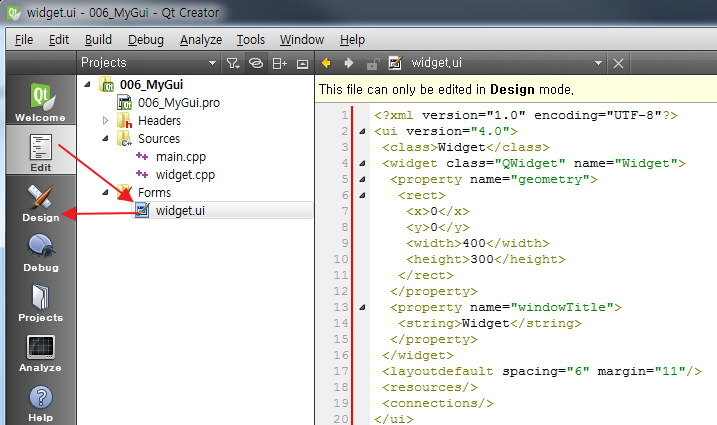Go forward with right arrow
The width and height of the screenshot is (717, 425).
click(x=349, y=63)
